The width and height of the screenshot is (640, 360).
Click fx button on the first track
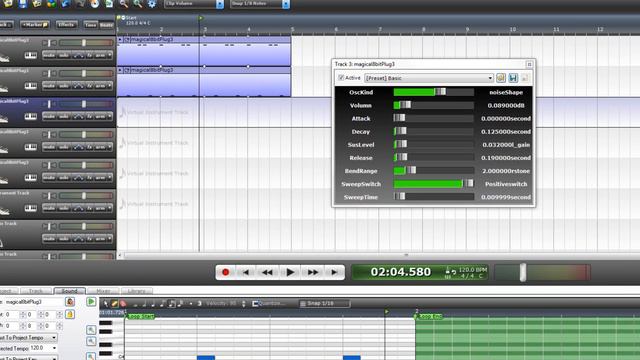coord(89,55)
